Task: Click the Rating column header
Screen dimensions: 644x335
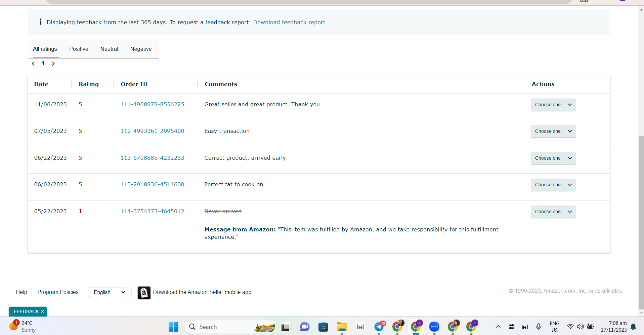Action: [89, 84]
